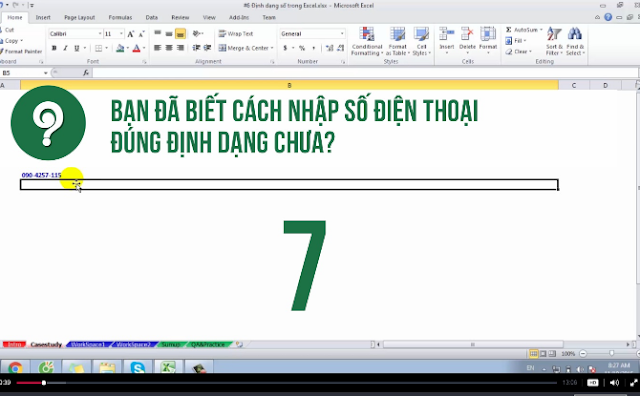640x396 pixels.
Task: Expand the AutoSum dropdown arrow
Action: tap(541, 30)
